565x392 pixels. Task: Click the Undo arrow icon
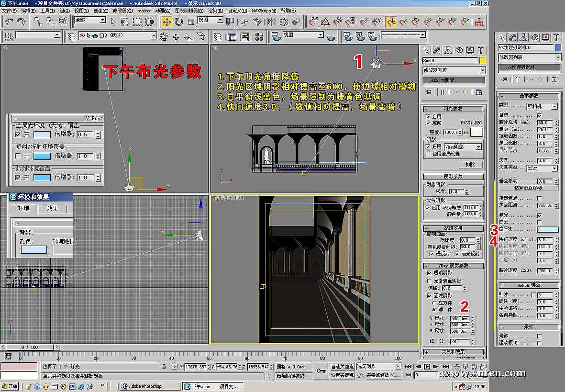click(9, 22)
